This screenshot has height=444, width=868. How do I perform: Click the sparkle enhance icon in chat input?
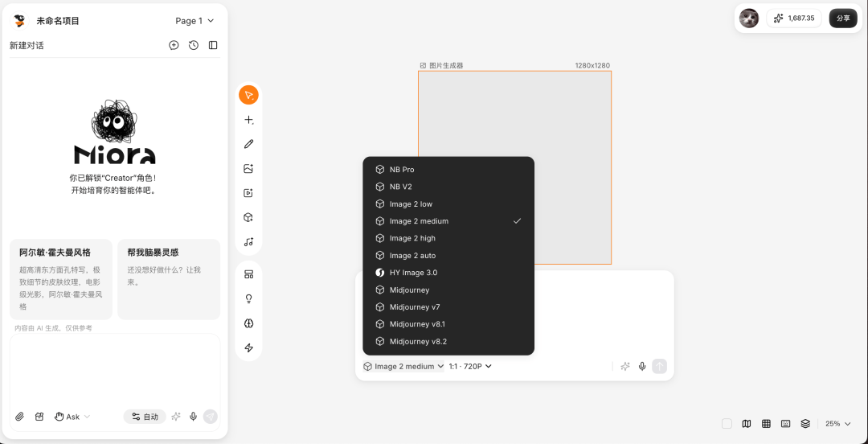[x=176, y=417]
